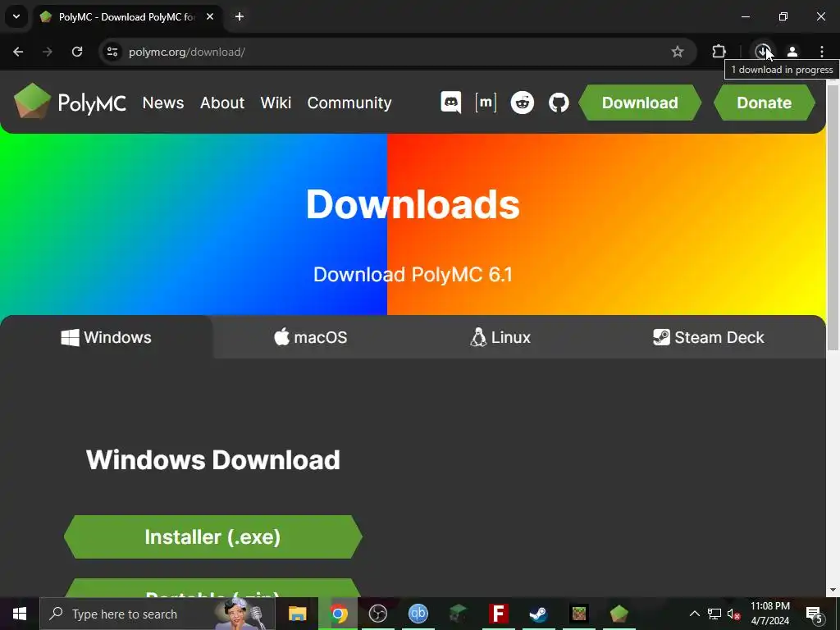Image resolution: width=840 pixels, height=630 pixels.
Task: View site information icon in address bar
Action: point(112,52)
